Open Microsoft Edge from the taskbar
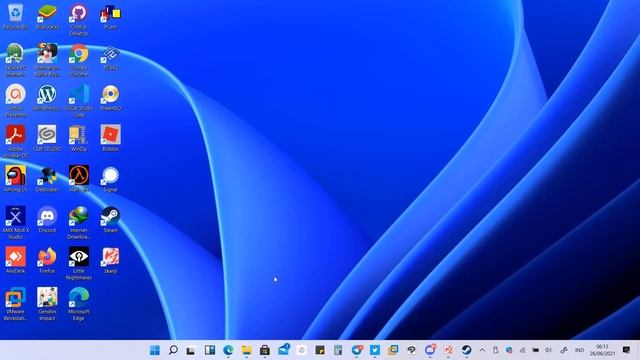The height and width of the screenshot is (360, 640). (228, 350)
